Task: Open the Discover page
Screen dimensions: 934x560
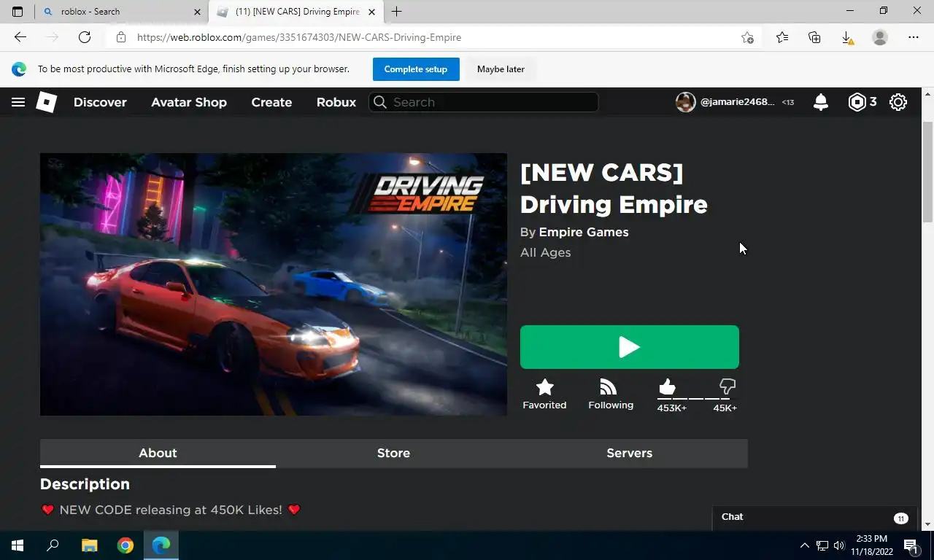Action: click(100, 102)
